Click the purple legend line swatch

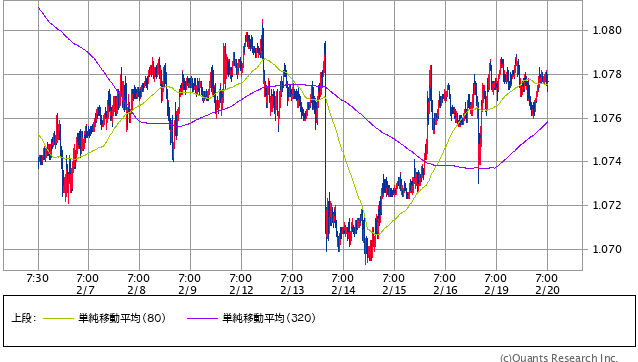pos(203,318)
